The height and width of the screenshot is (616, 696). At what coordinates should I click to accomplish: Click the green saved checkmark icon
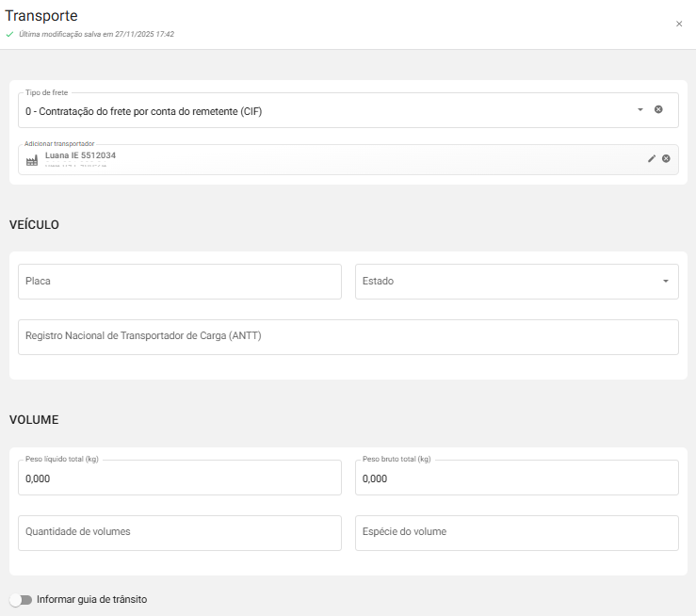point(9,34)
